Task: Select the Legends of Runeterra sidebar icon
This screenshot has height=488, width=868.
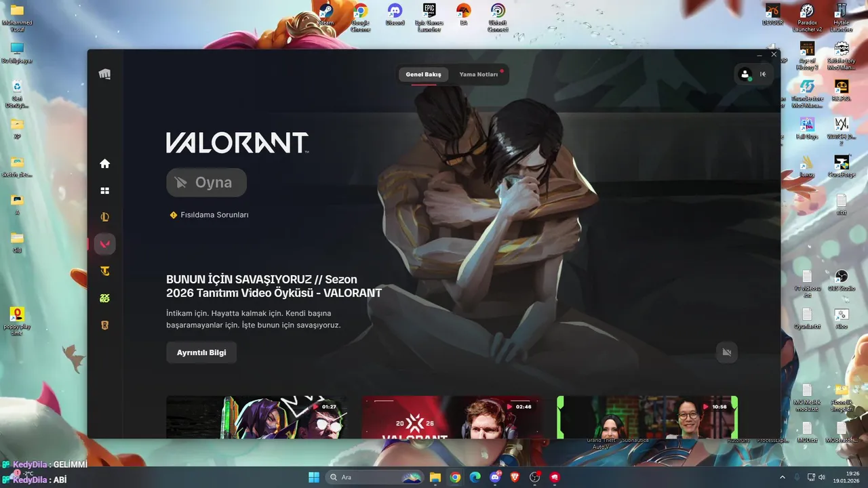Action: (x=104, y=325)
